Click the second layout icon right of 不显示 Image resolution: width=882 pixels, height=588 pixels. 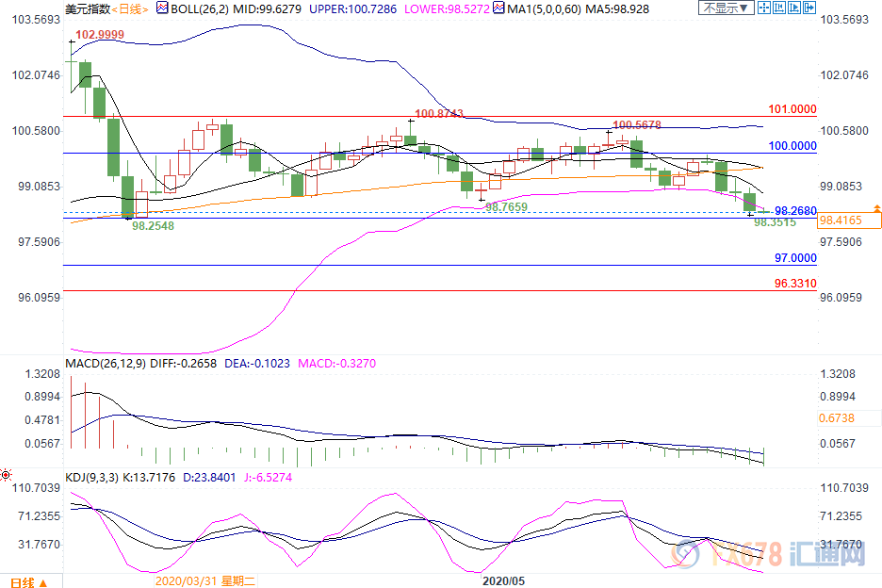778,8
